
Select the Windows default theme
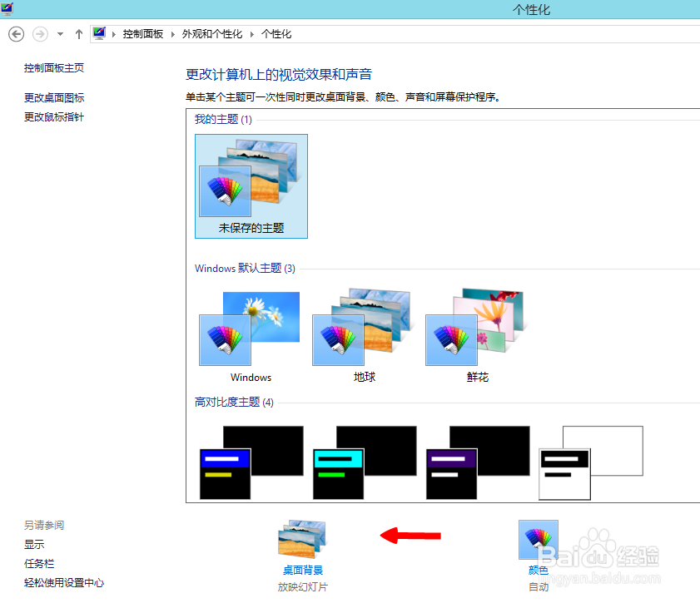coord(251,336)
